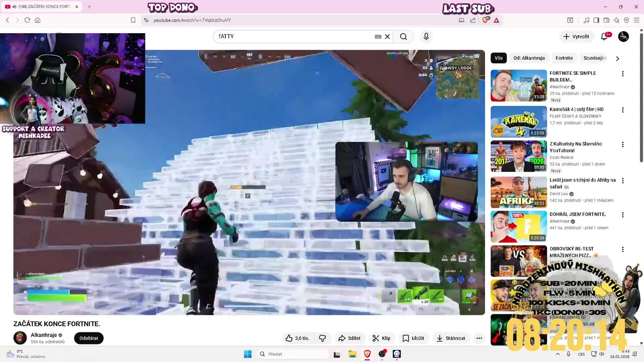Open the Brave Rewards triangle icon
The image size is (644, 362).
496,20
